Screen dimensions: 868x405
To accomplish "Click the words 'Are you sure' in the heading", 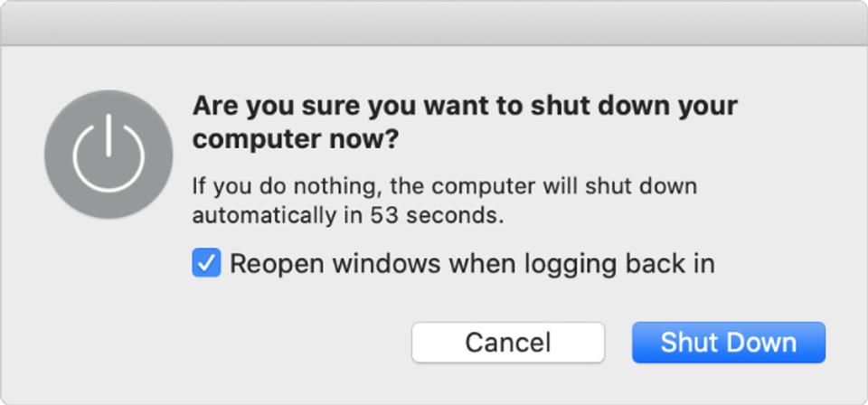I will click(x=276, y=107).
